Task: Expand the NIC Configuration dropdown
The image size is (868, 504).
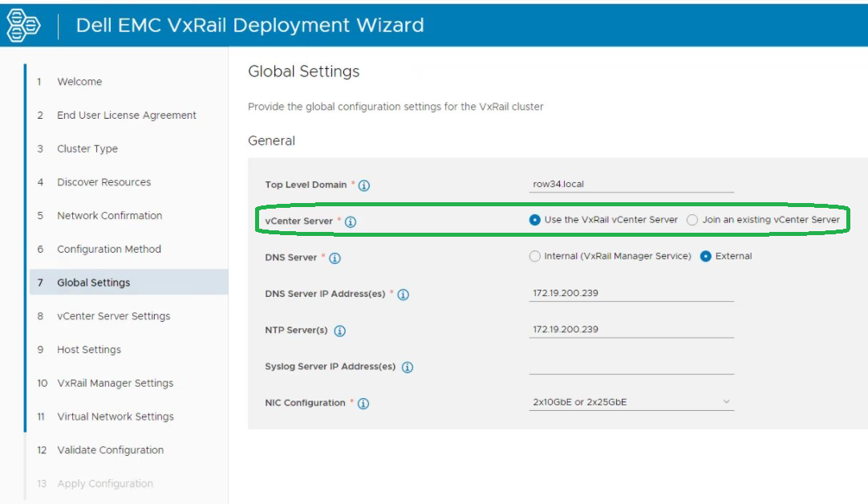Action: [x=631, y=402]
